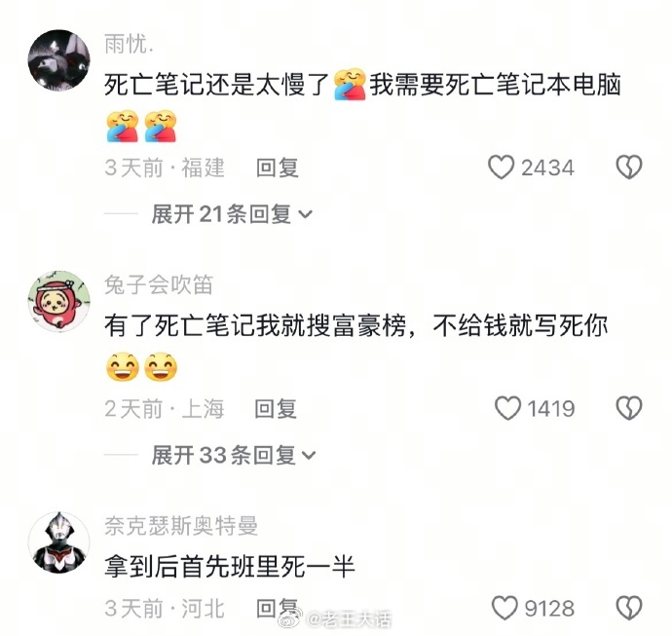The height and width of the screenshot is (636, 672).
Task: Dislike 雨忧's comment with broken heart
Action: [629, 168]
